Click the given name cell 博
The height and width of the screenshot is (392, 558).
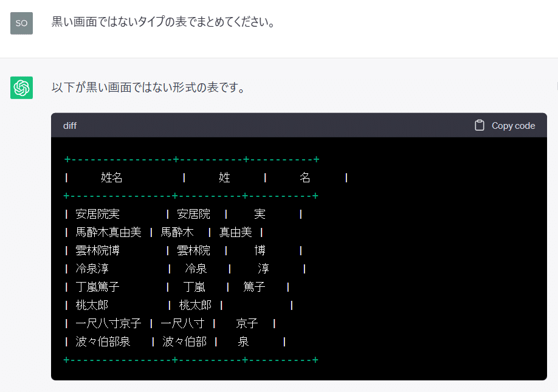tap(260, 250)
